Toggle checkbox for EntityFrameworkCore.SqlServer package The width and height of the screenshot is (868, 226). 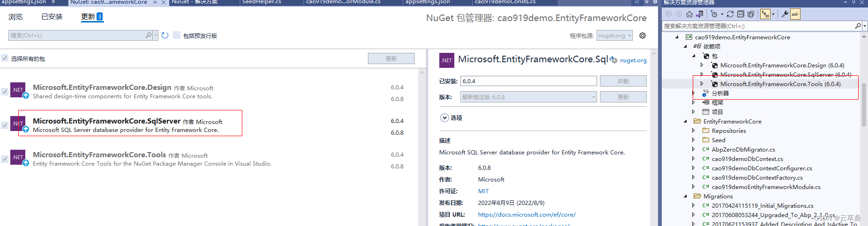pos(5,125)
